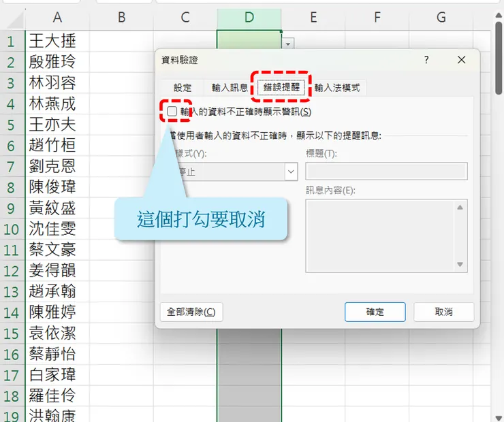This screenshot has width=504, height=422.
Task: Select column E header
Action: coord(313,17)
